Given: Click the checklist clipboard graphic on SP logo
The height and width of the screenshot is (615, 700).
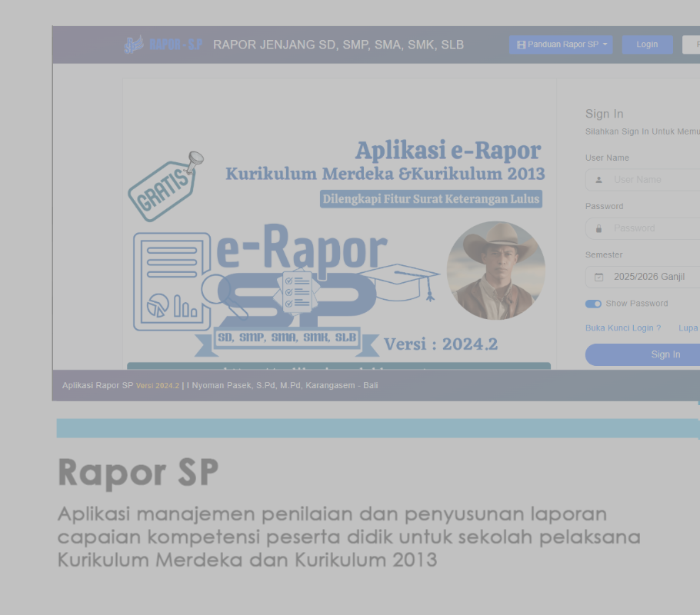Looking at the screenshot, I should [297, 291].
